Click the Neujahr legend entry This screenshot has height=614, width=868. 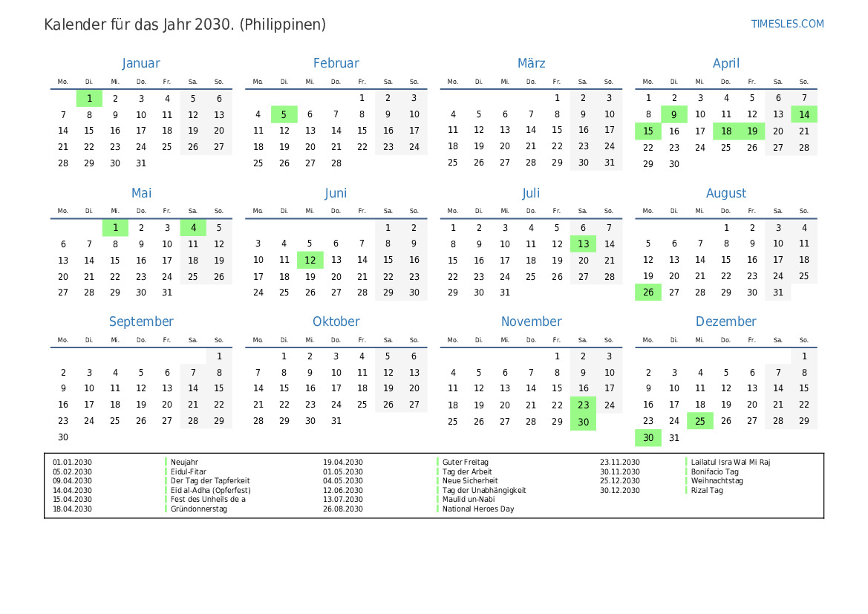184,462
